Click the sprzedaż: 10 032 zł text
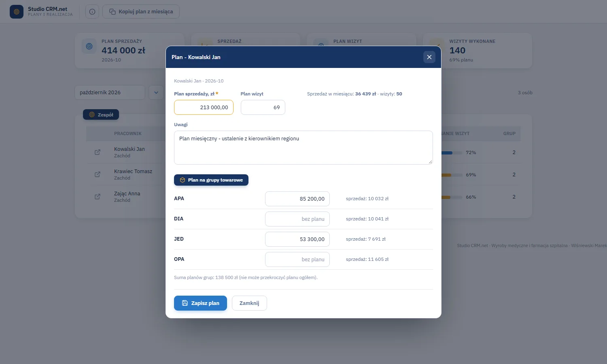Viewport: 607px width, 364px height. click(x=367, y=199)
